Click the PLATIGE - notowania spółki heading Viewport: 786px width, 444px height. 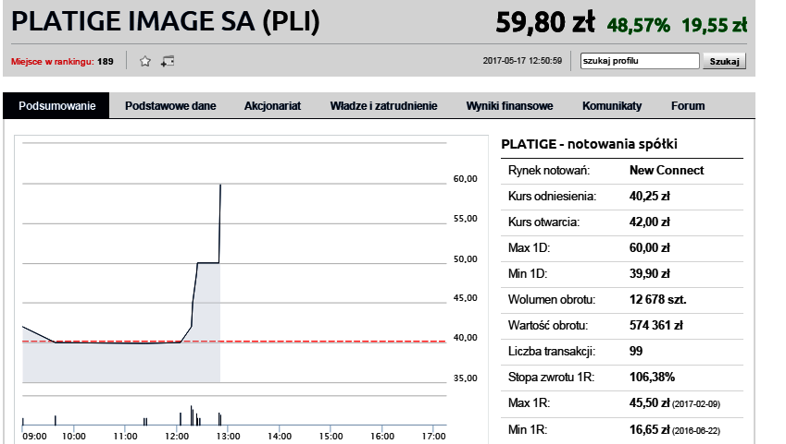[x=589, y=144]
